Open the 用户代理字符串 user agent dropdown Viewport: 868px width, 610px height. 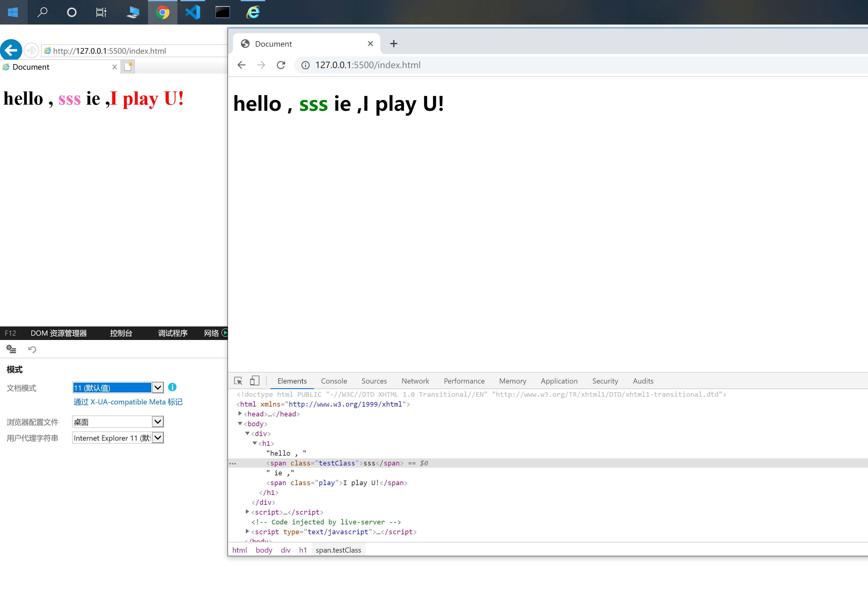pos(157,438)
